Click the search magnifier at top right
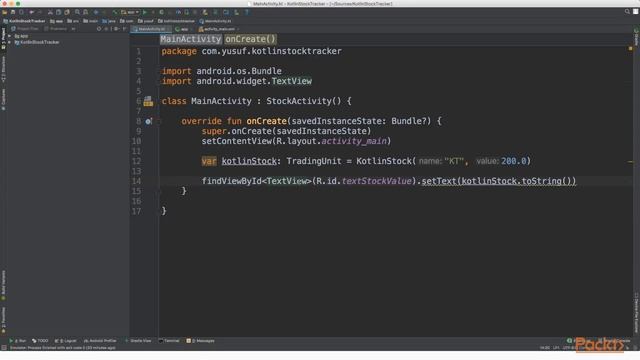The width and height of the screenshot is (640, 360). pos(627,12)
